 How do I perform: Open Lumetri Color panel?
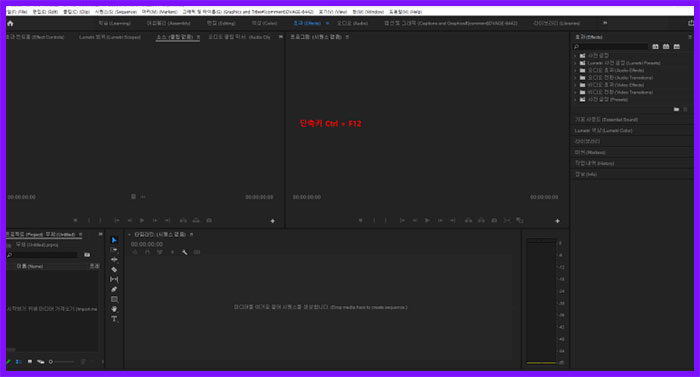(x=604, y=130)
